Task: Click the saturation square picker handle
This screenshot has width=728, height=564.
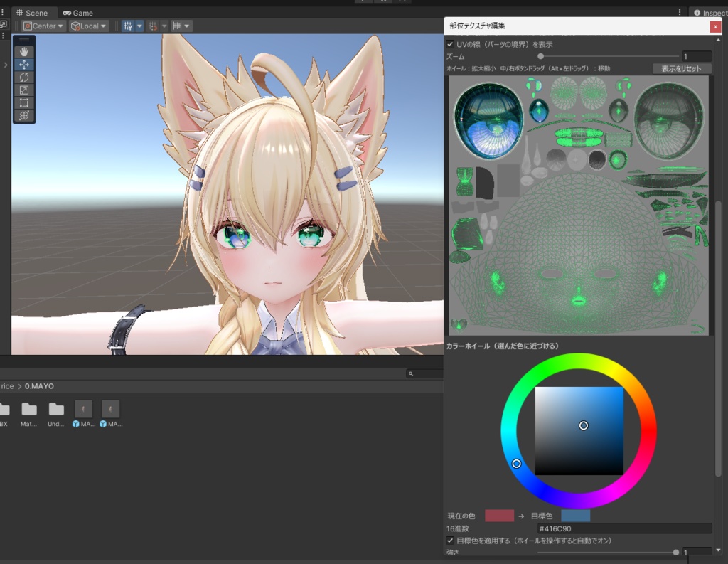Action: [584, 425]
